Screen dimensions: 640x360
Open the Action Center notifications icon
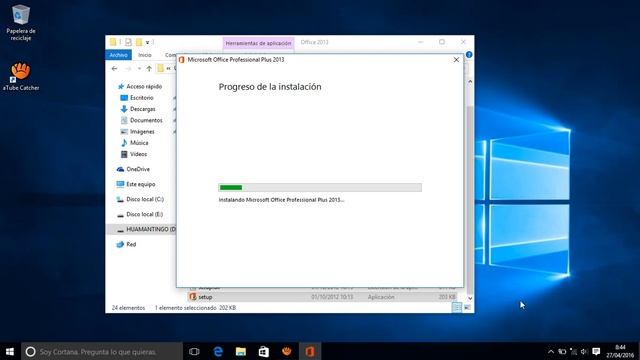pos(596,351)
